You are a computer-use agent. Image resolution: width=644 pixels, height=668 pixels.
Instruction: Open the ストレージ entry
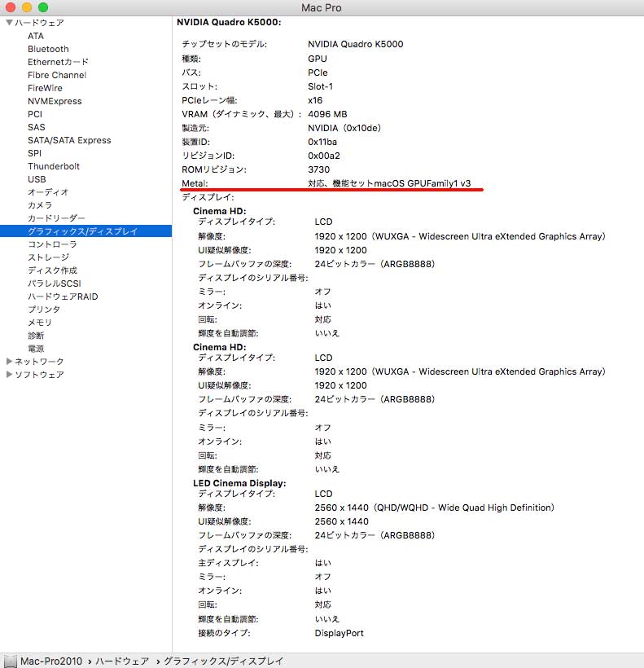(x=48, y=257)
